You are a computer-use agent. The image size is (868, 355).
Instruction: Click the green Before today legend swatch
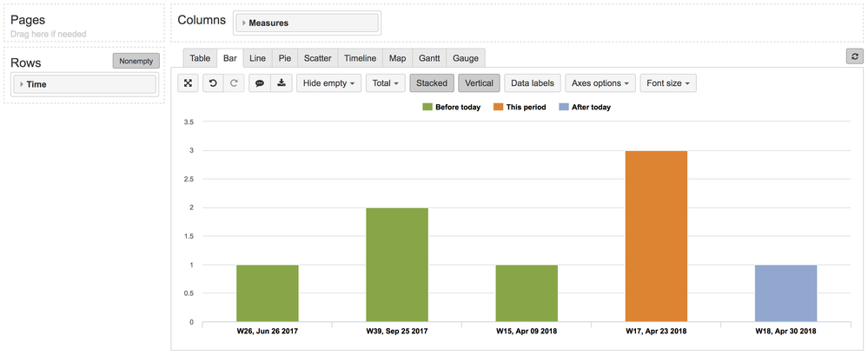427,108
